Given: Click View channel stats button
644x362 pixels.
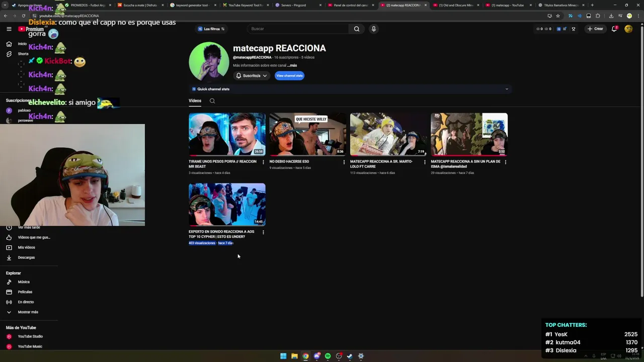Looking at the screenshot, I should click(289, 75).
